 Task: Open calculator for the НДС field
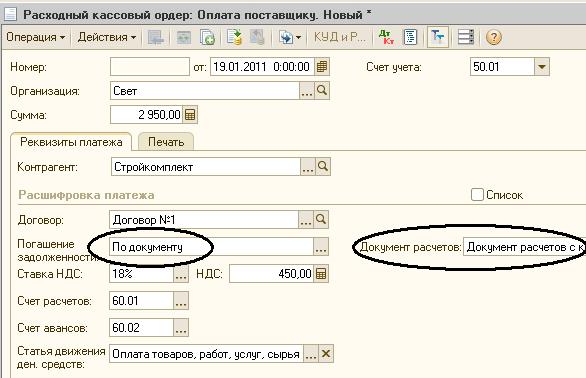(x=321, y=274)
